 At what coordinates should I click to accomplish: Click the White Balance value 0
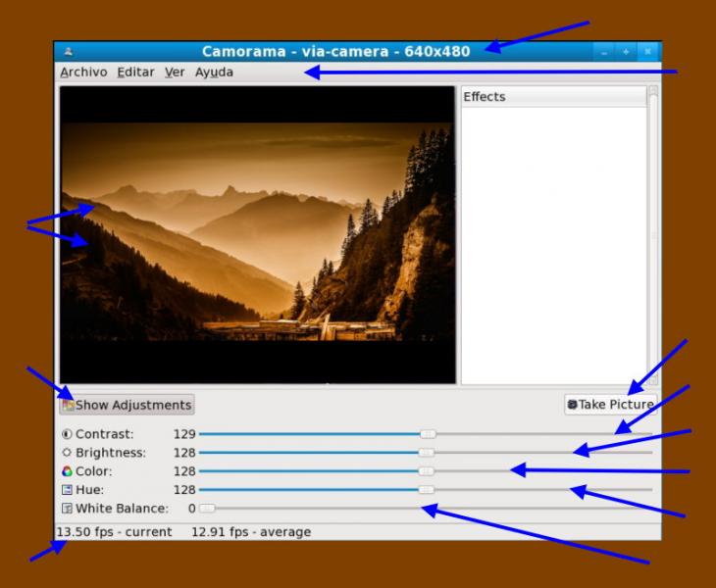coord(192,509)
